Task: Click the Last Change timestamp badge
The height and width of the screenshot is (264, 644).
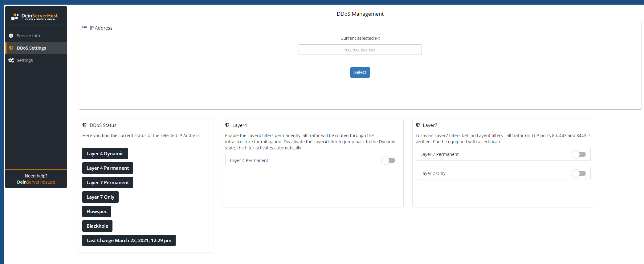Action: [x=129, y=241]
